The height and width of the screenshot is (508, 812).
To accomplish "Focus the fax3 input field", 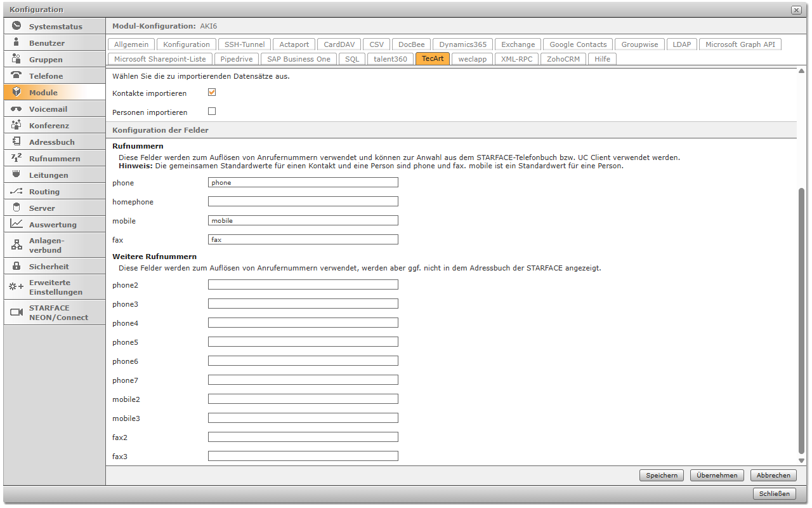I will [303, 456].
